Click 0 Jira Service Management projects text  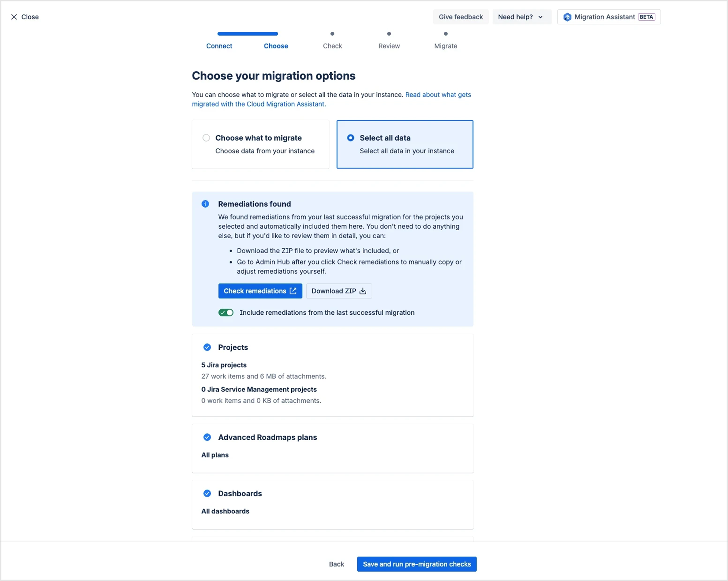[x=259, y=389]
